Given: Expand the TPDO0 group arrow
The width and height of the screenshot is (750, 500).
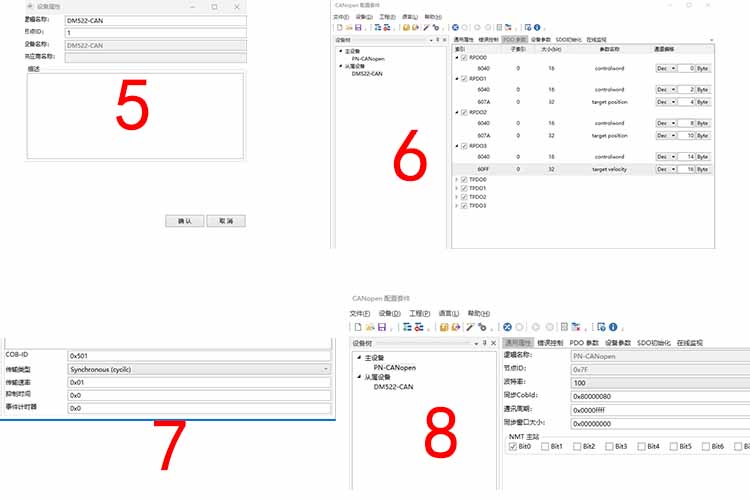Looking at the screenshot, I should tap(457, 180).
